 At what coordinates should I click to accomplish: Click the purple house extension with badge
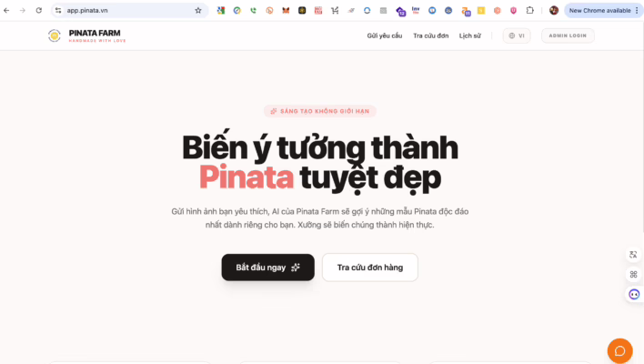[x=400, y=11]
